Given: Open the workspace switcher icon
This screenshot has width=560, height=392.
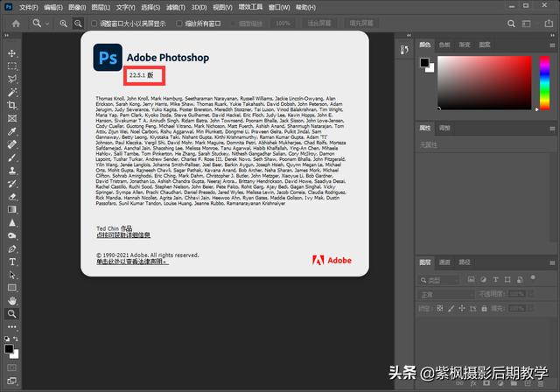Looking at the screenshot, I should click(527, 24).
